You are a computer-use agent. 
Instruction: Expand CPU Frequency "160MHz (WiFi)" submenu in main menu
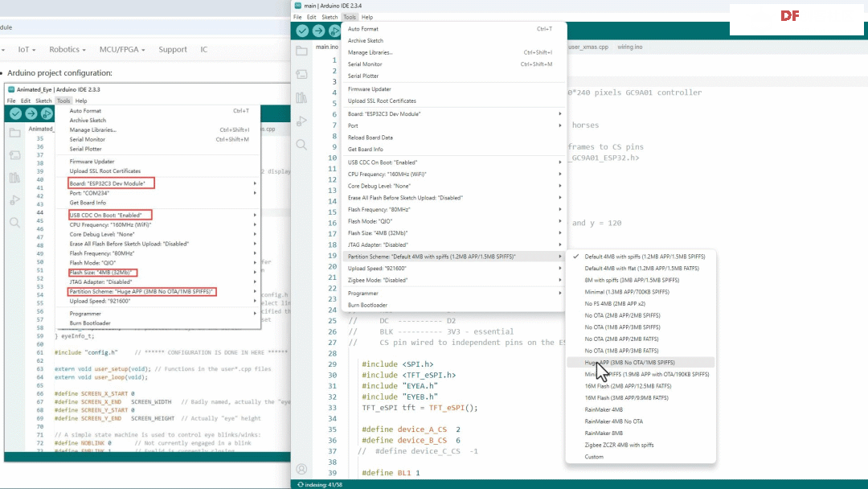tap(454, 174)
